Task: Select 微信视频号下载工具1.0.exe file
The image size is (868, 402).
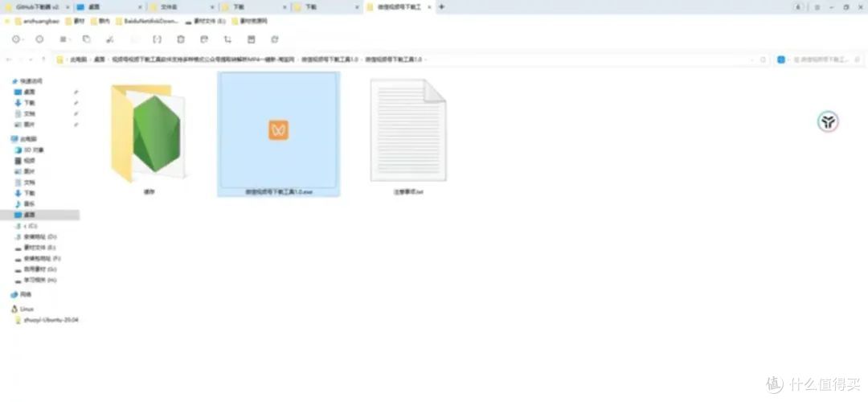Action: 278,134
